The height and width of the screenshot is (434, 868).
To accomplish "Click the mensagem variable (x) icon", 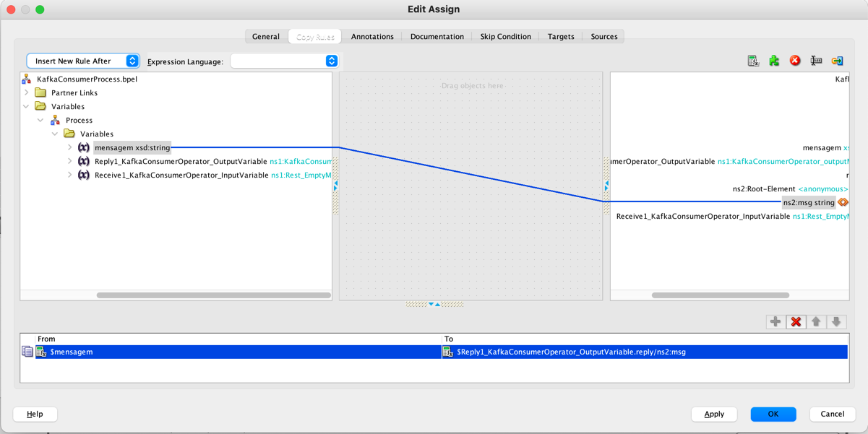I will click(84, 147).
